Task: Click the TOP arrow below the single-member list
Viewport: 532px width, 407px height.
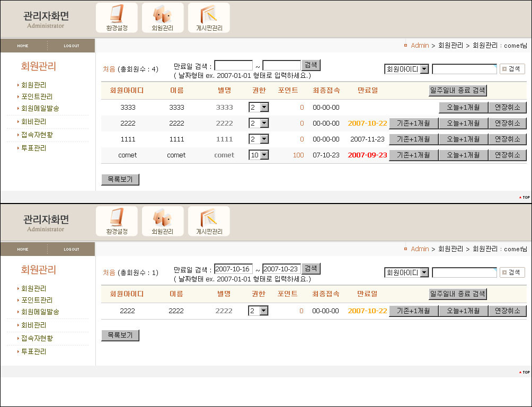Action: point(524,372)
